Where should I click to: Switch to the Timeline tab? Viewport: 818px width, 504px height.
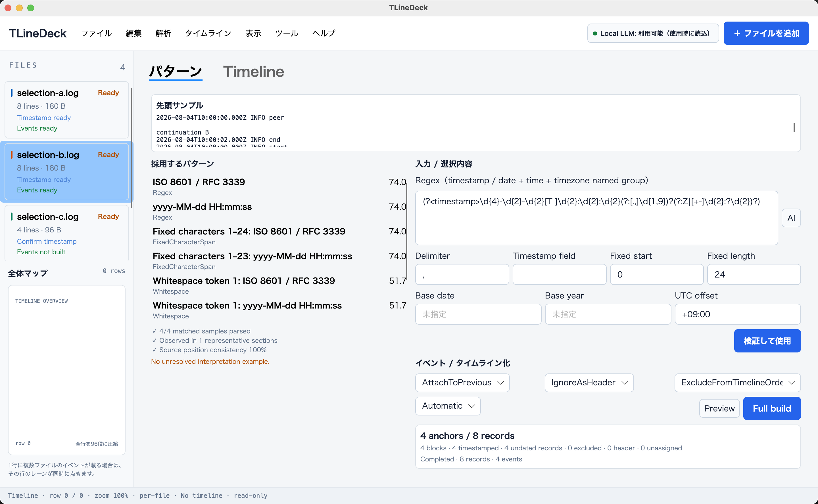[254, 72]
